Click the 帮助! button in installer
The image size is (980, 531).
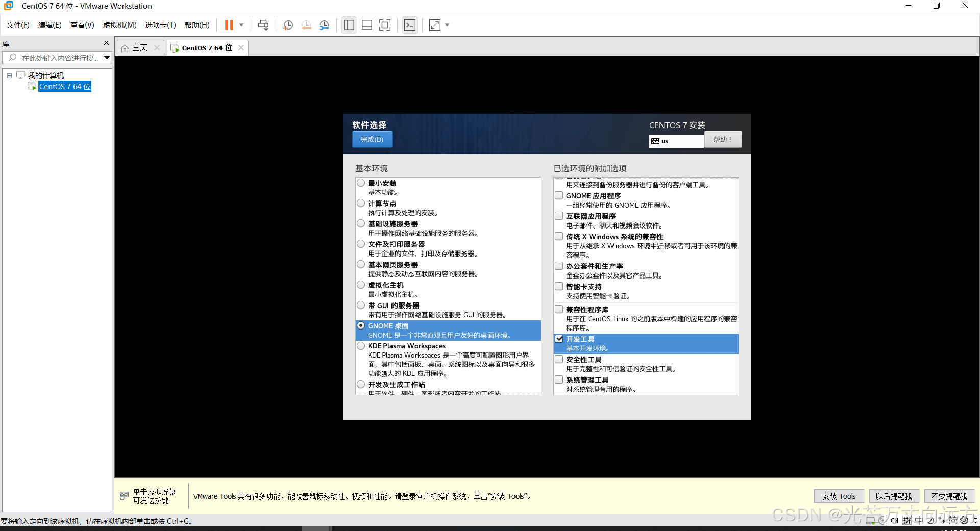[723, 139]
